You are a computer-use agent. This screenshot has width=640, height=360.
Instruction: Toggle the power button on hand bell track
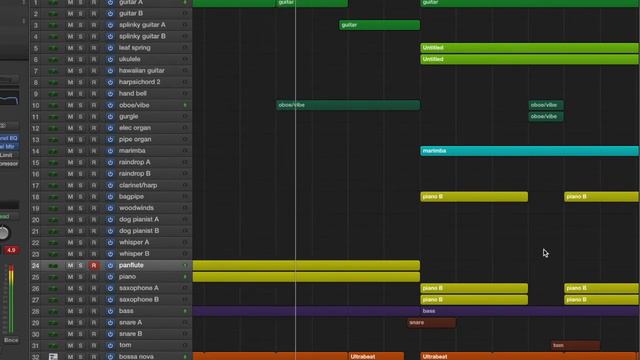(x=110, y=93)
